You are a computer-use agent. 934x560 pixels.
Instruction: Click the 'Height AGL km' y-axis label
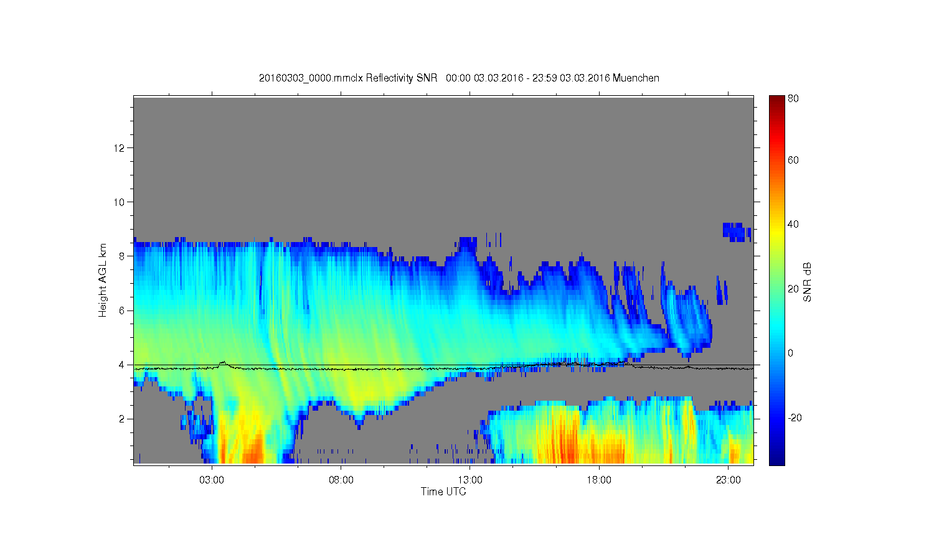click(103, 280)
